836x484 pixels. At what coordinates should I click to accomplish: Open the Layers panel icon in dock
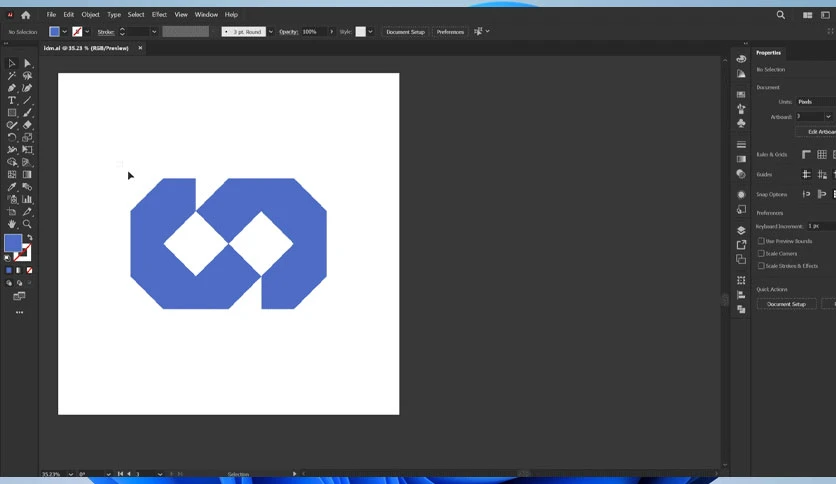pyautogui.click(x=741, y=230)
